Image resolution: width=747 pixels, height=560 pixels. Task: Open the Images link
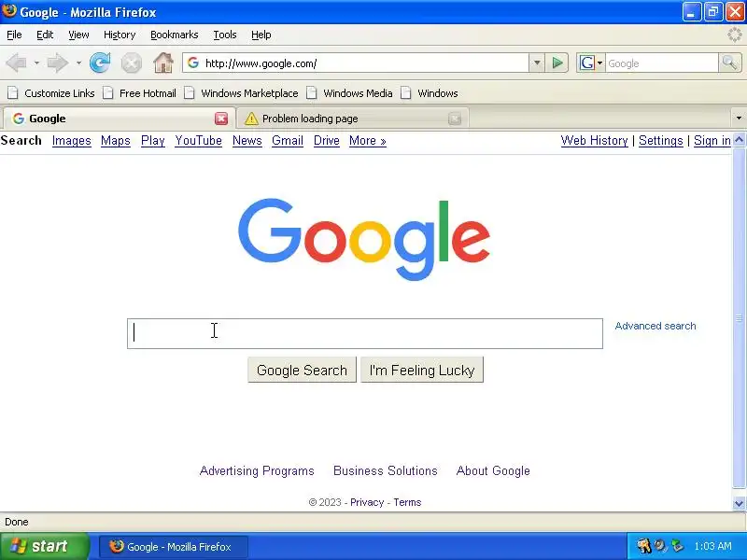click(72, 141)
